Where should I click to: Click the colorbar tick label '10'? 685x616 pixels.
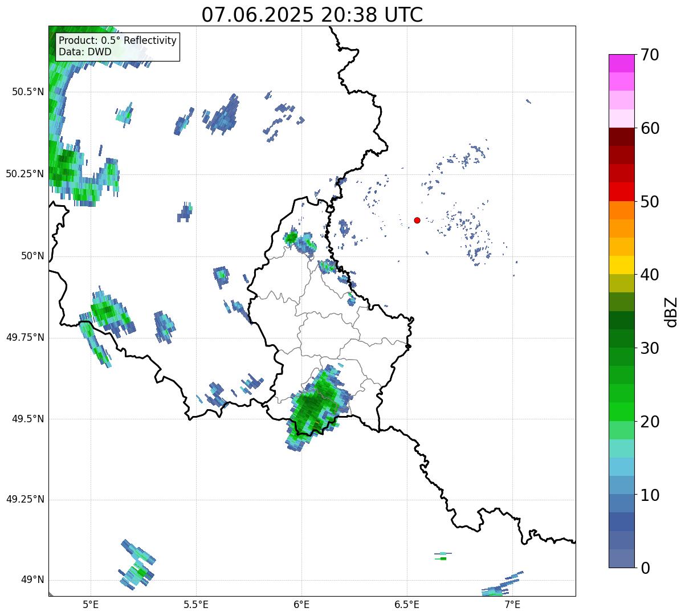(650, 495)
